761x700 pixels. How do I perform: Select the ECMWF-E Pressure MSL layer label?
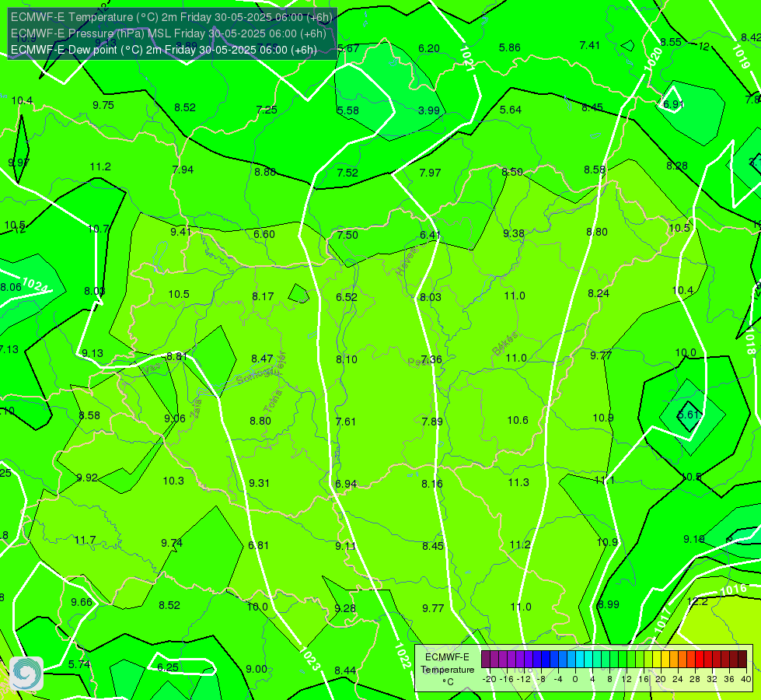pos(169,33)
